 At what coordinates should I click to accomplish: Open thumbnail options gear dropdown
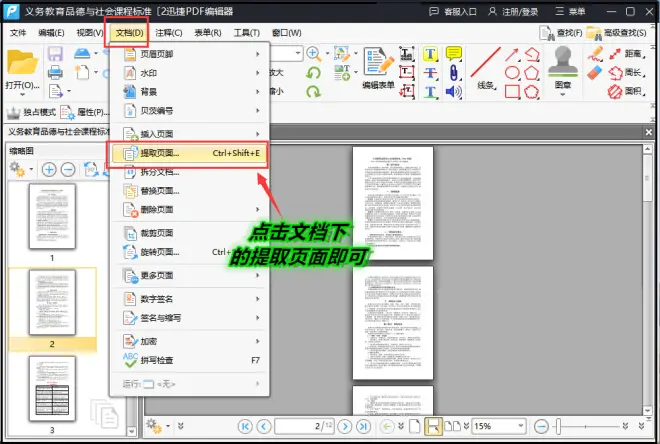[21, 170]
